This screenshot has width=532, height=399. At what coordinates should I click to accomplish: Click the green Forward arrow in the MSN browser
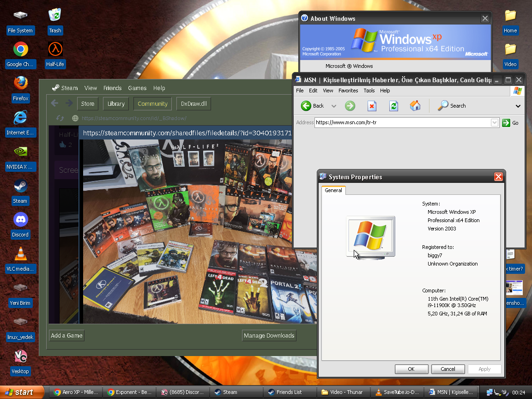(x=350, y=106)
